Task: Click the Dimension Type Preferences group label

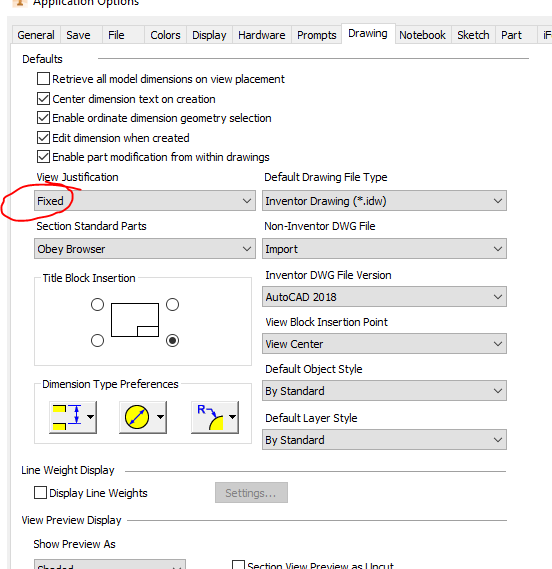Action: tap(110, 384)
